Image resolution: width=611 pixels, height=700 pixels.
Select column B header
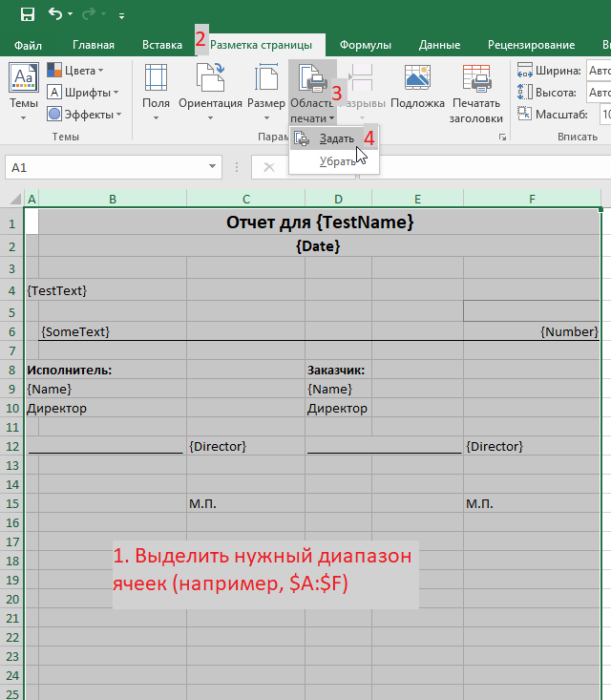[113, 199]
